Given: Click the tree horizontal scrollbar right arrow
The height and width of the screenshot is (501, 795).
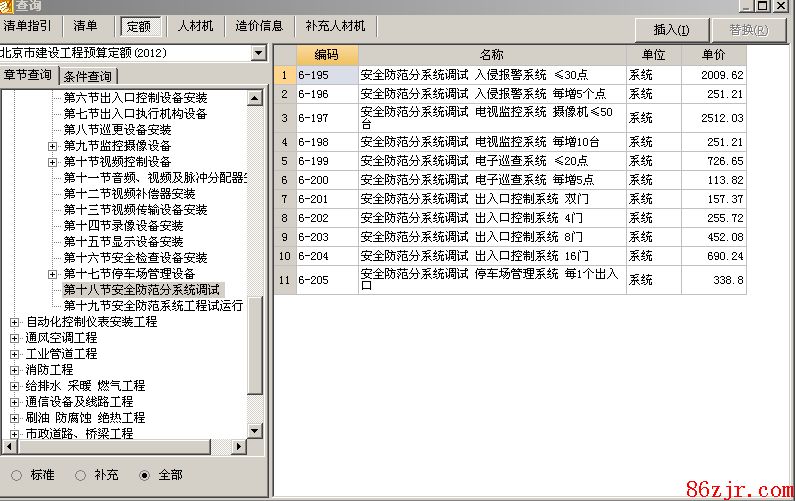Looking at the screenshot, I should (240, 446).
